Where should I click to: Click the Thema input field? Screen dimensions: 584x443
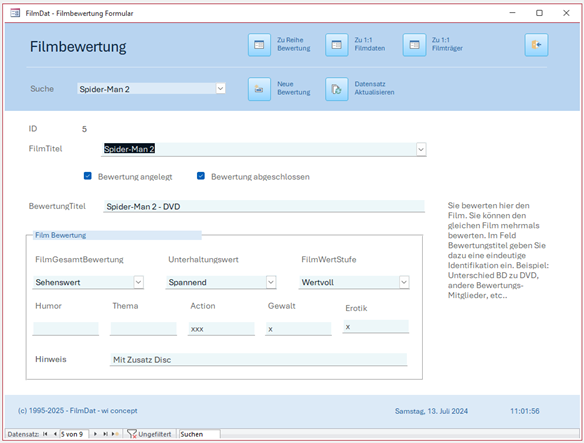[143, 329]
